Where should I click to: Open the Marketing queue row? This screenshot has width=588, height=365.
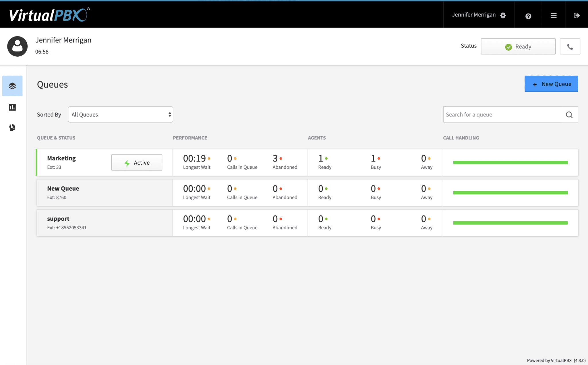click(x=307, y=162)
